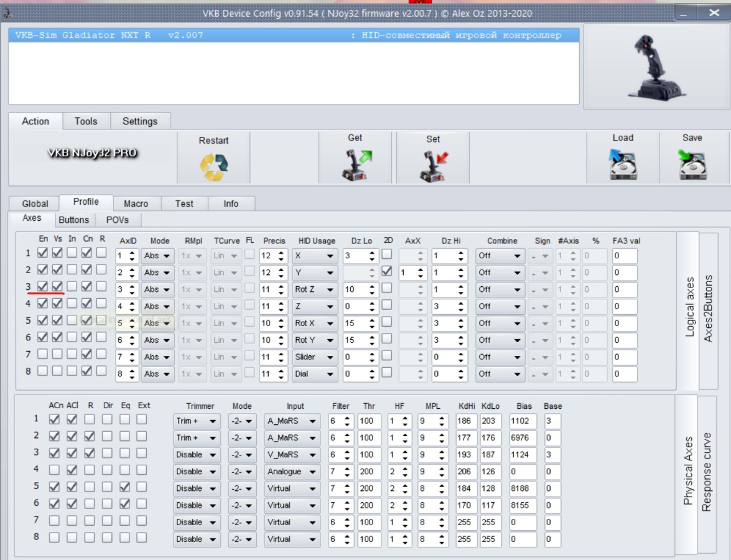Screen dimensions: 731x560
Task: Open the Trimmer dropdown for physical axis 1
Action: [x=197, y=421]
